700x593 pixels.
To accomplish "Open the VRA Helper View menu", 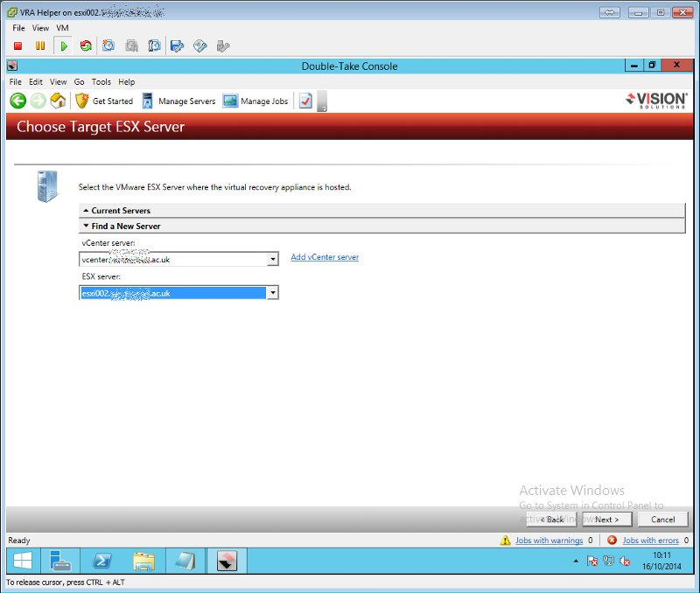I will pyautogui.click(x=40, y=28).
